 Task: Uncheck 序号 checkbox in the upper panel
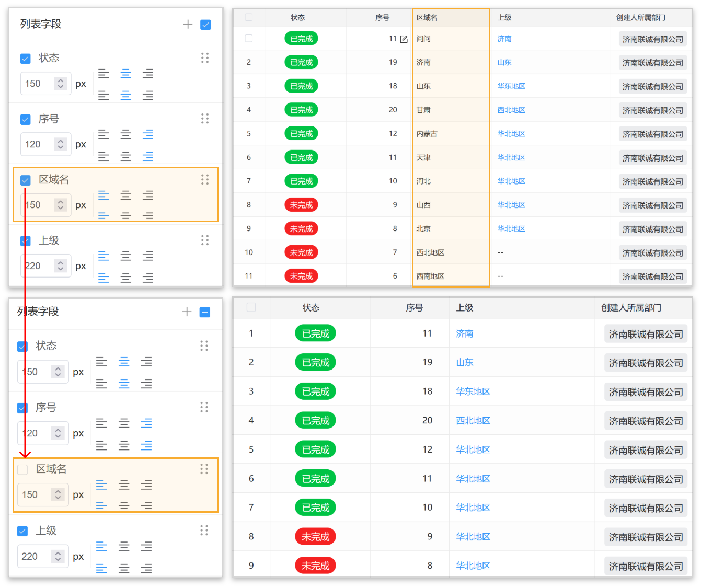click(x=25, y=119)
